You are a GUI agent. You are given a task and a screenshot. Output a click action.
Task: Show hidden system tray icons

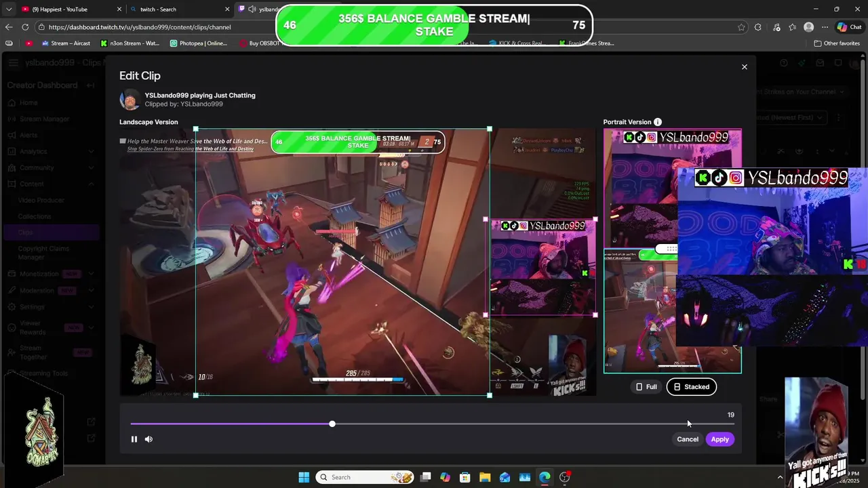point(779,477)
